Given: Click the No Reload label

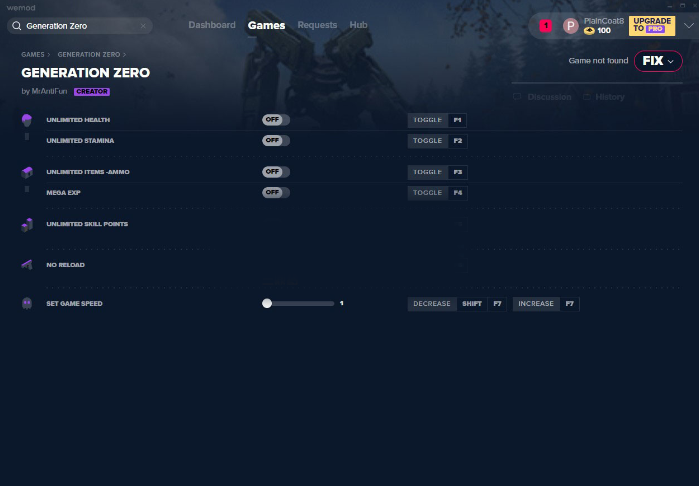Looking at the screenshot, I should (x=66, y=265).
